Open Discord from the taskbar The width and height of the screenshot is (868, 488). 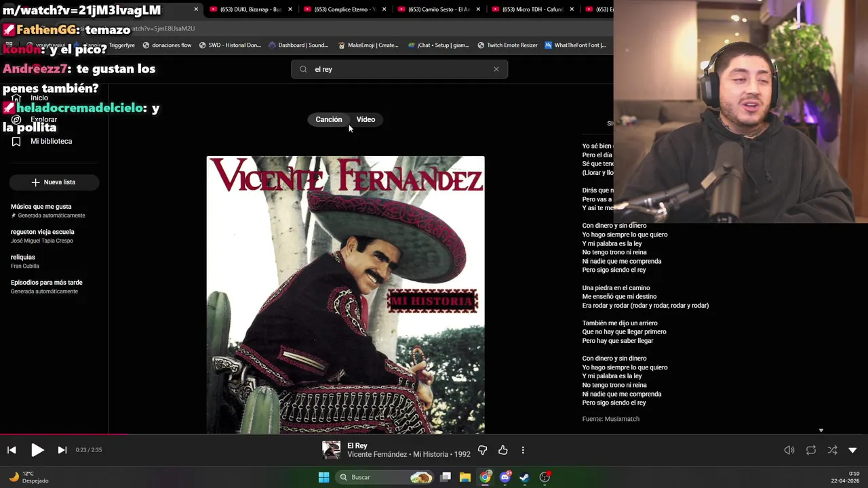(x=505, y=477)
